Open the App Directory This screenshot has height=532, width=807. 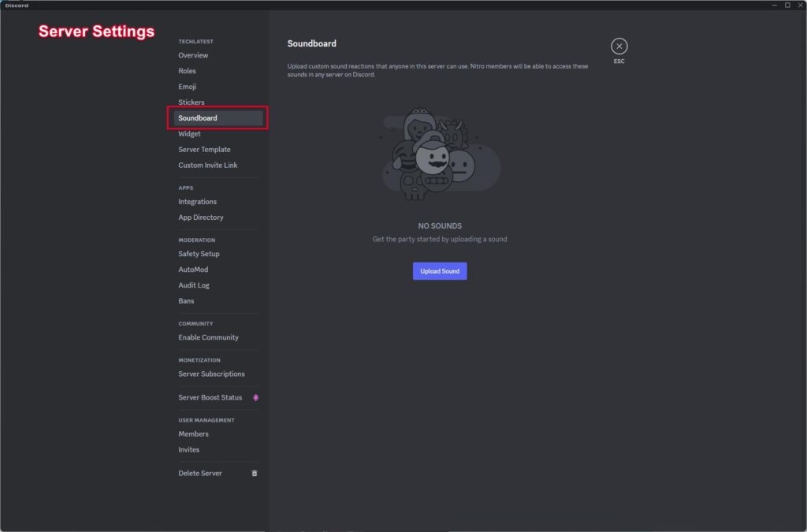coord(201,217)
